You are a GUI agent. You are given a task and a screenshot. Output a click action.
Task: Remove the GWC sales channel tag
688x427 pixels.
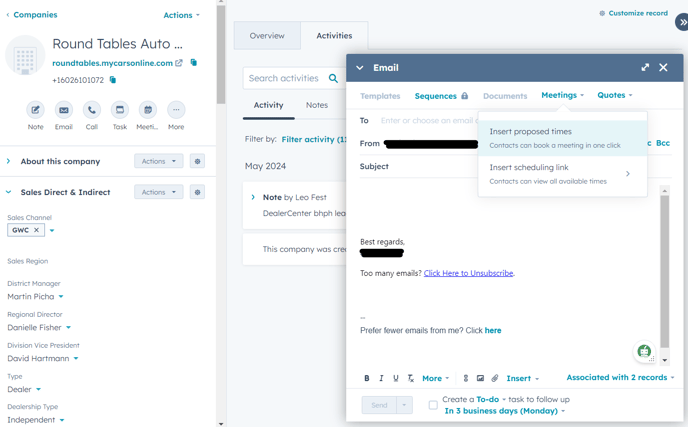pos(37,230)
